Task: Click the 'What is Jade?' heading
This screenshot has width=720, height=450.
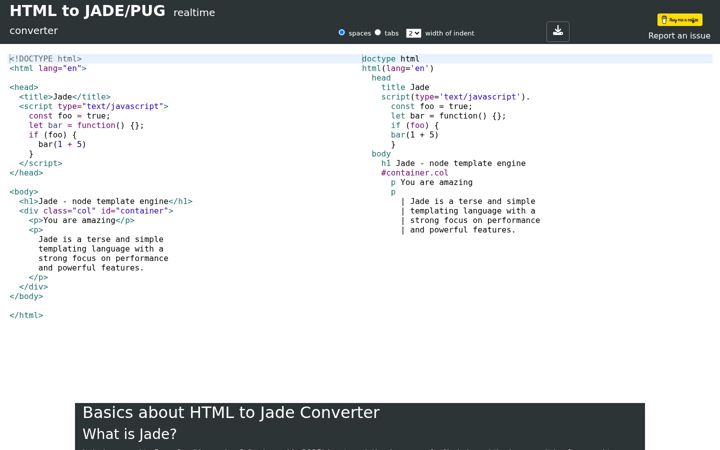Action: coord(129,434)
